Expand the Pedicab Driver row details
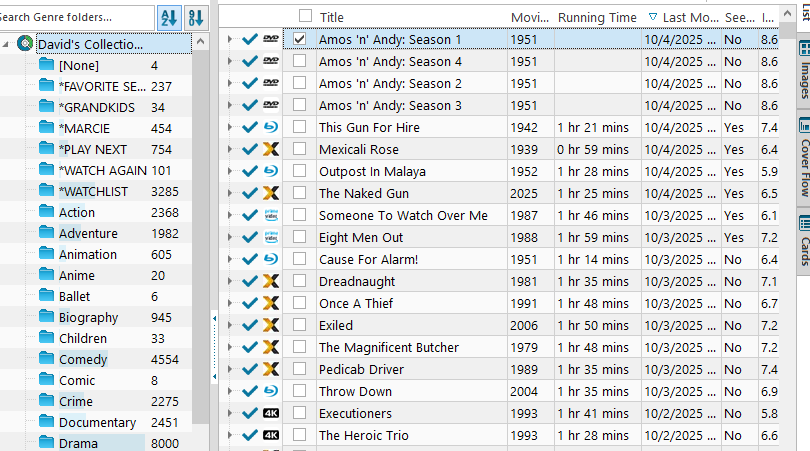Screen dimensions: 810x451 point(229,369)
